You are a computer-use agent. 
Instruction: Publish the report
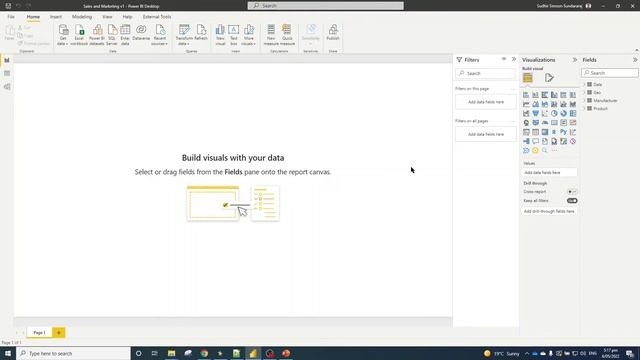point(333,33)
